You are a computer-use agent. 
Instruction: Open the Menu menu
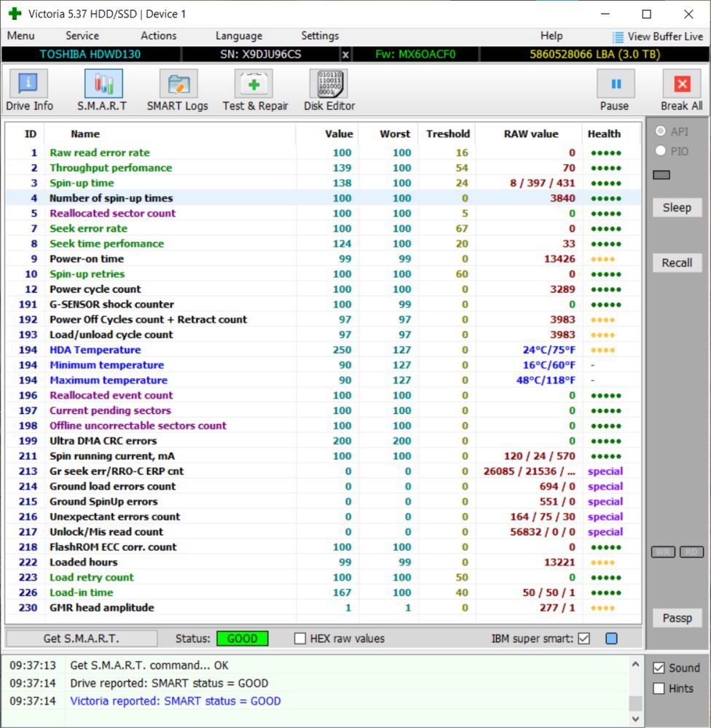coord(21,36)
